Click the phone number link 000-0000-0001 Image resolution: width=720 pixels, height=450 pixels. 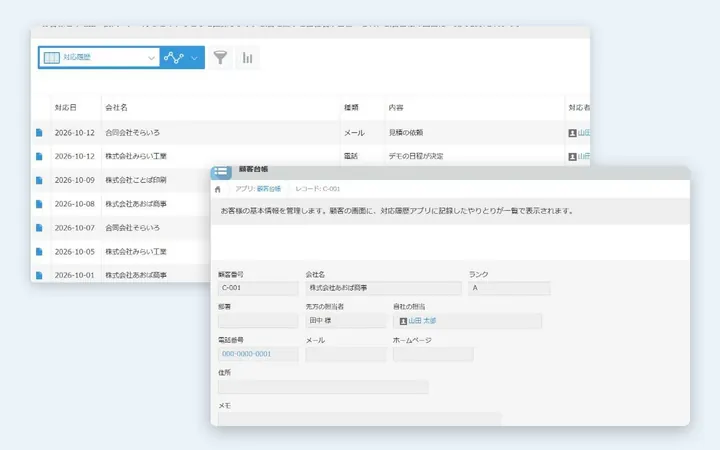point(247,354)
